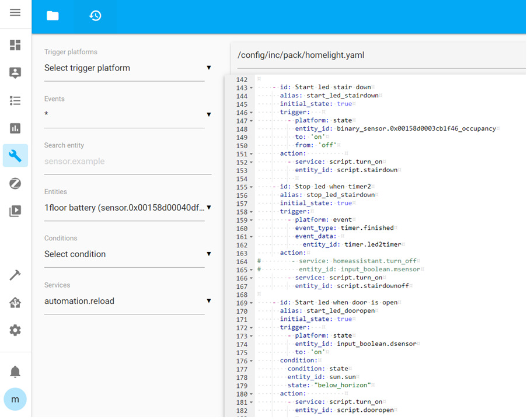Click the Search entity input field
The height and width of the screenshot is (420, 527).
[x=128, y=162]
